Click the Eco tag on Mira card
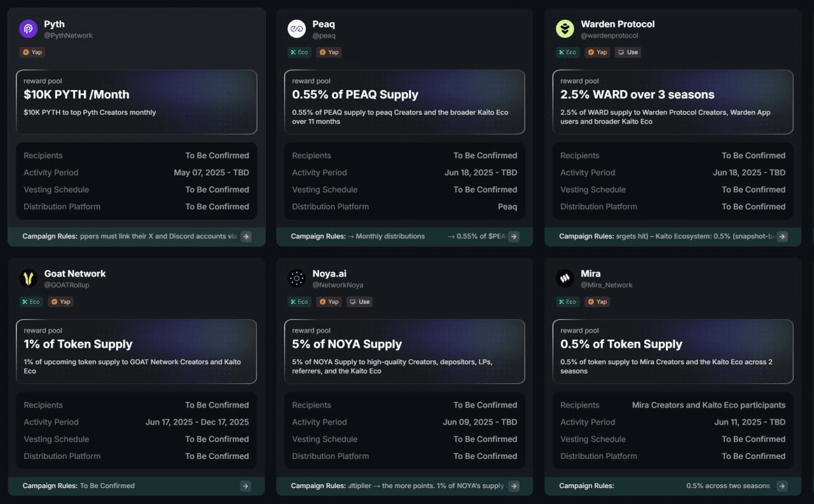Viewport: 814px width, 504px height. (x=568, y=302)
